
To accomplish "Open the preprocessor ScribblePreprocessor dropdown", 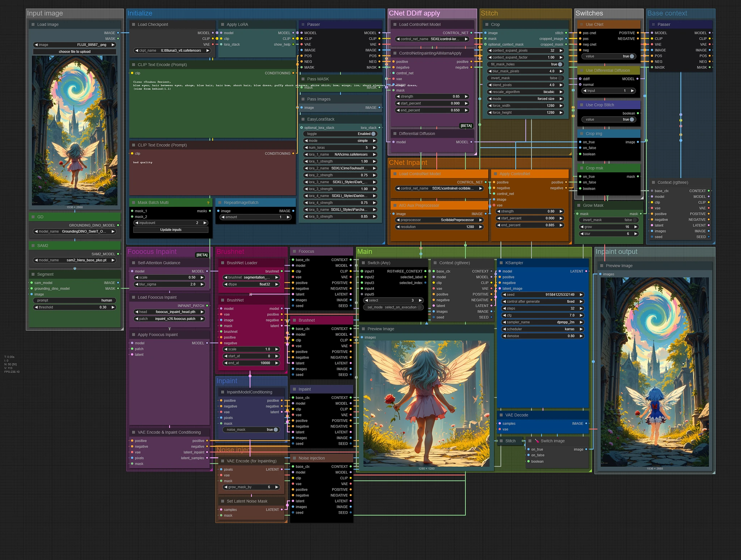I will tap(440, 220).
